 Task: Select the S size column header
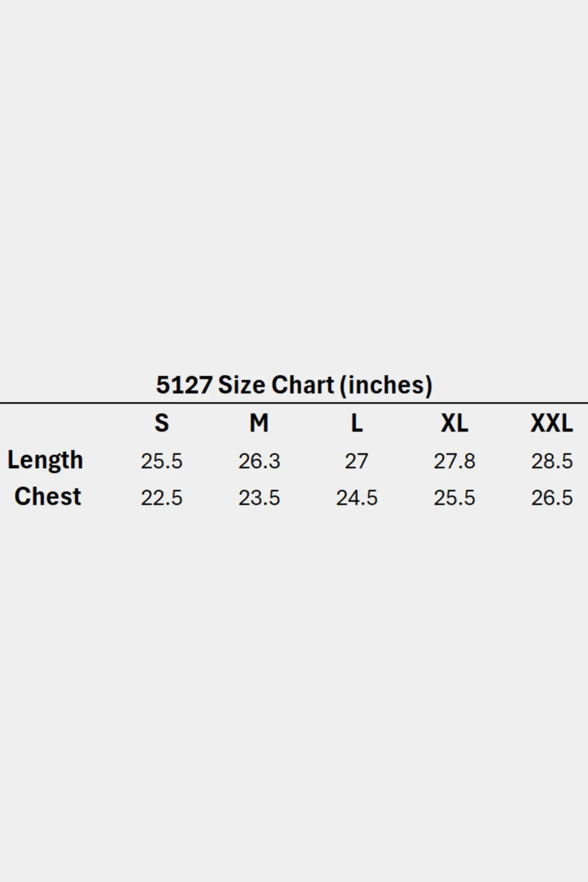pos(162,423)
